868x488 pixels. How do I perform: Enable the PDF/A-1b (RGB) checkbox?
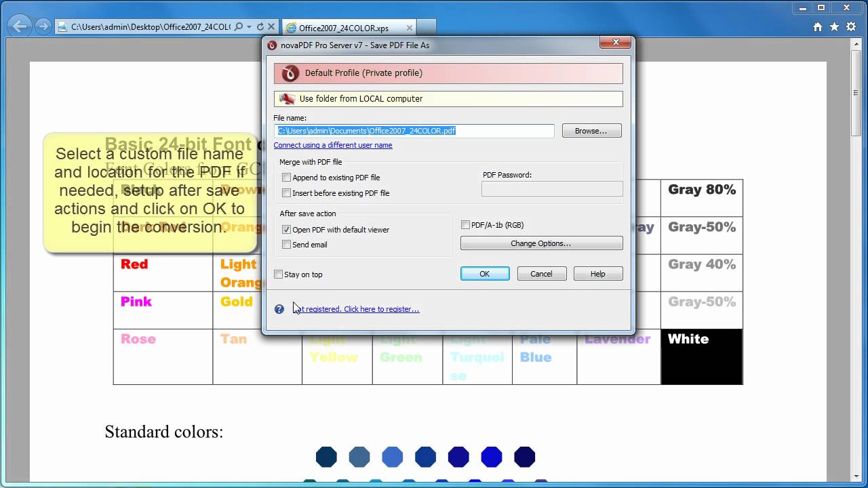point(465,225)
